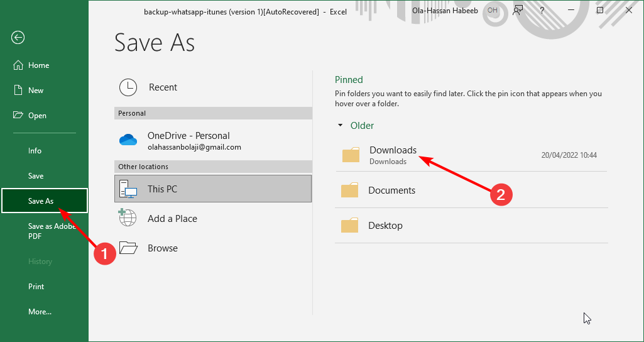Click the Recent clock icon
This screenshot has height=342, width=644.
[128, 87]
